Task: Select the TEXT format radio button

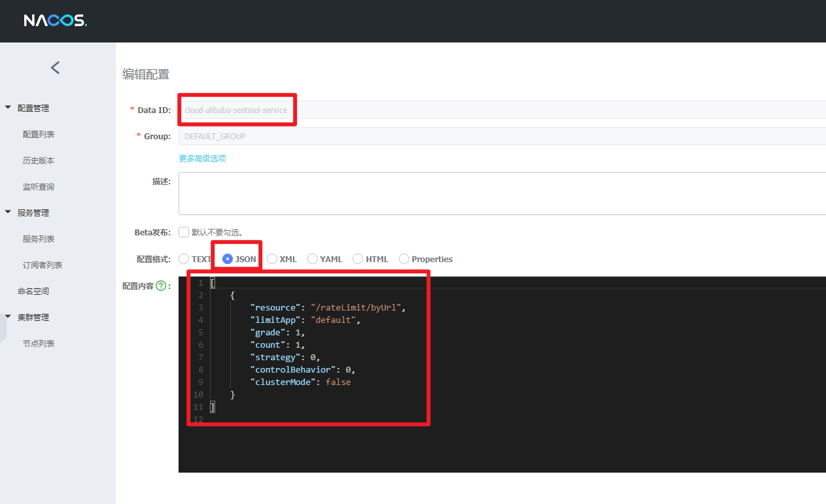Action: click(184, 259)
